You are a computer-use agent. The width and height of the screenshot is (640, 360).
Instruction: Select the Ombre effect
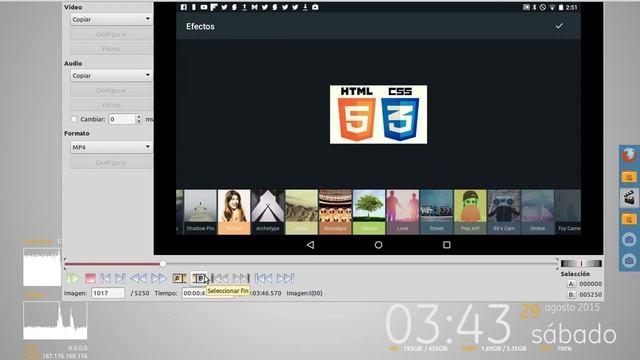(538, 212)
